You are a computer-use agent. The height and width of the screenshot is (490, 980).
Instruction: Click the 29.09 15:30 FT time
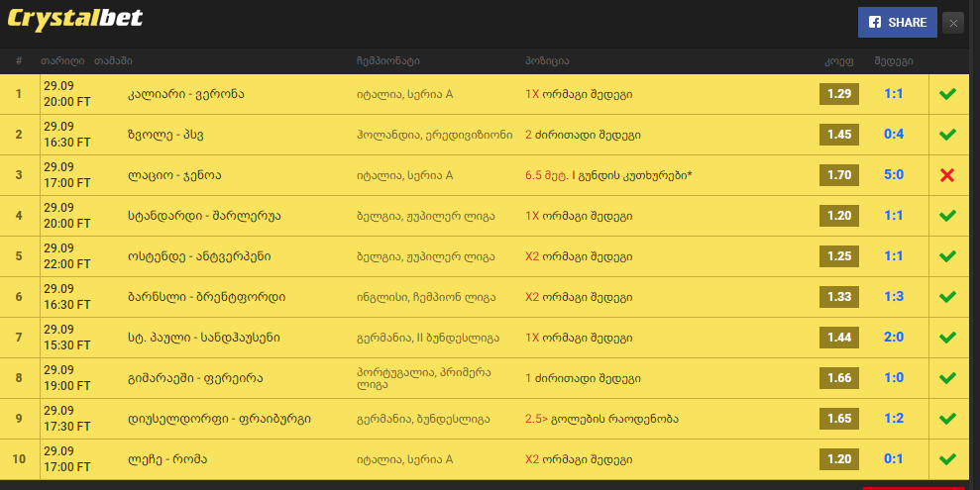point(66,338)
